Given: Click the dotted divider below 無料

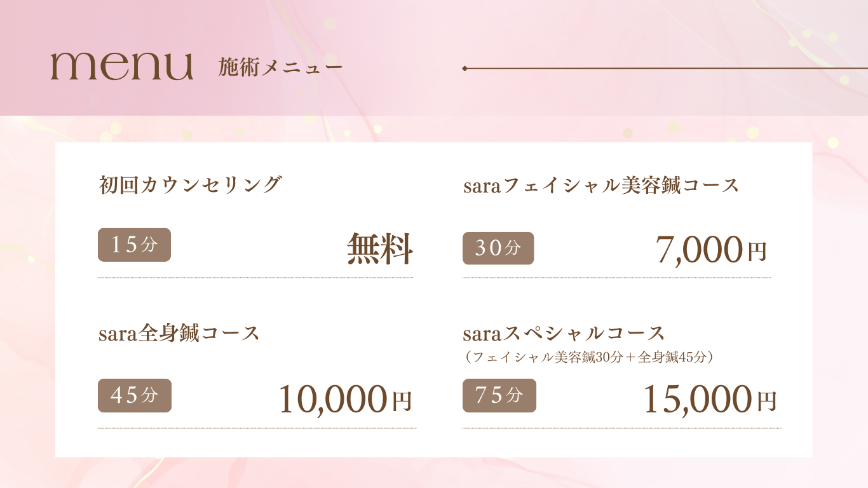Looking at the screenshot, I should (x=255, y=278).
